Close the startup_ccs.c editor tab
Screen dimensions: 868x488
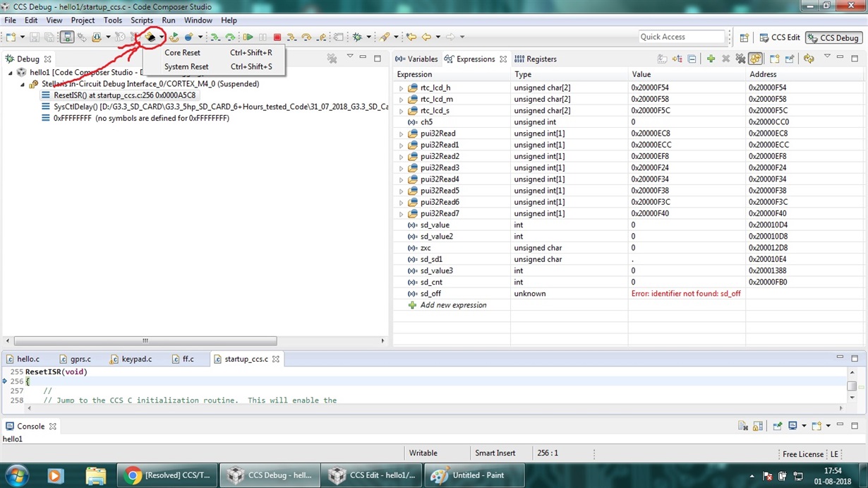pyautogui.click(x=276, y=359)
